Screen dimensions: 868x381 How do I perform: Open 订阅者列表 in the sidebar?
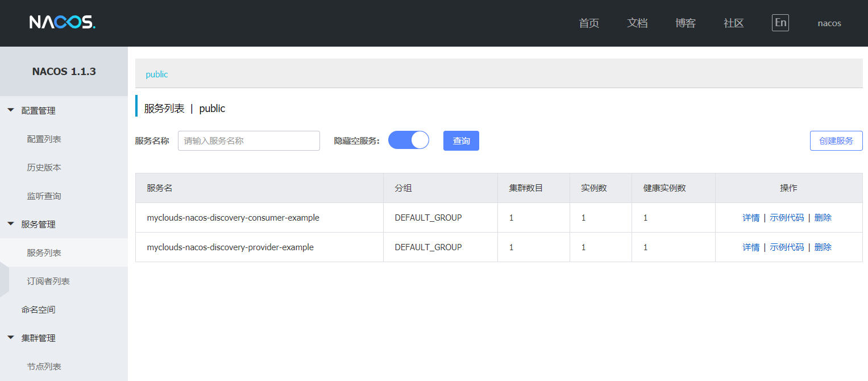(48, 281)
